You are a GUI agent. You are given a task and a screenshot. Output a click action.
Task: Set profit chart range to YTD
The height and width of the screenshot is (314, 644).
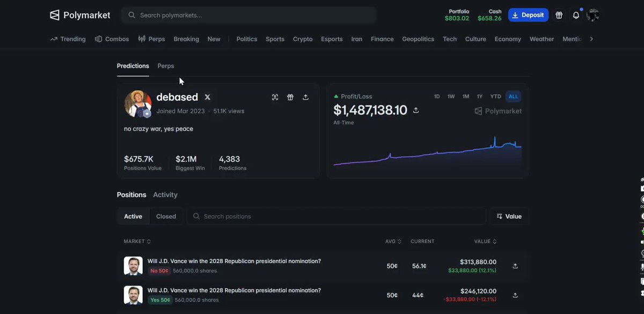[496, 97]
